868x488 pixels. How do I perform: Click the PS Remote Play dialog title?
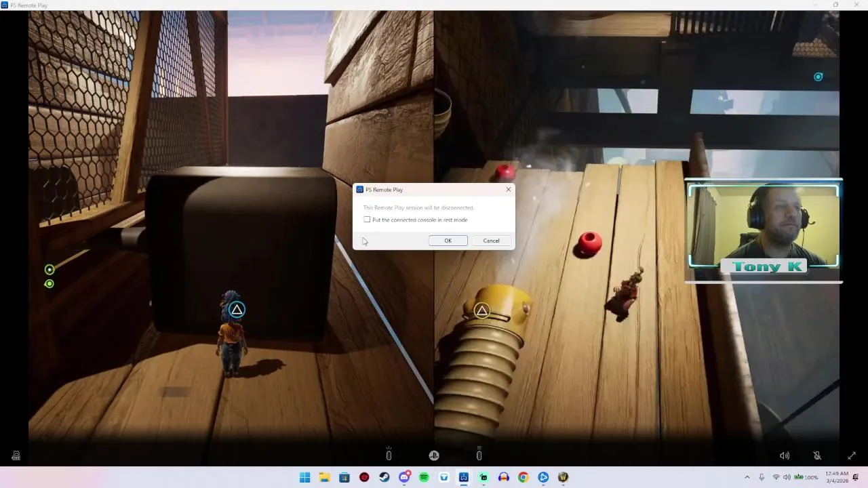pos(384,190)
